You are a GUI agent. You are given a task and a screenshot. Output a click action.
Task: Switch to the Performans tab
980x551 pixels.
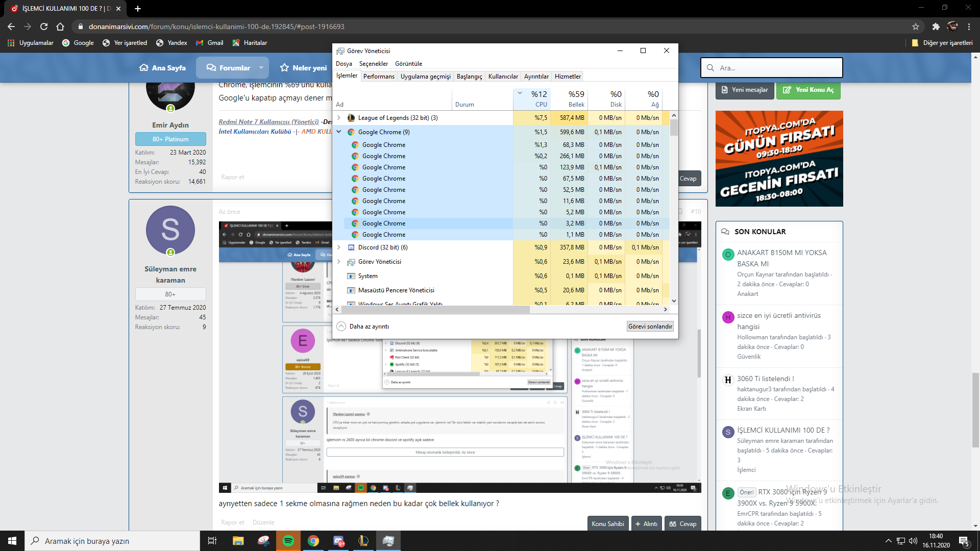pyautogui.click(x=379, y=77)
